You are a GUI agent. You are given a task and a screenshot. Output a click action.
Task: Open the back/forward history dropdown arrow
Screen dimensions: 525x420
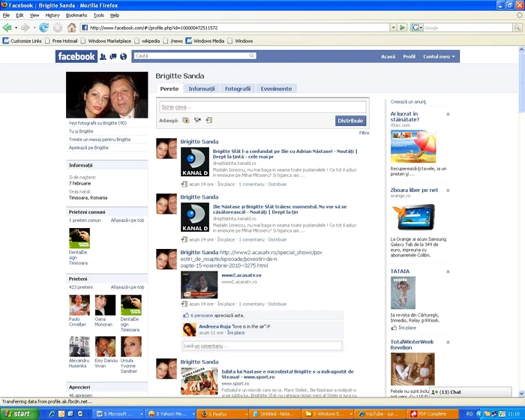(x=34, y=28)
